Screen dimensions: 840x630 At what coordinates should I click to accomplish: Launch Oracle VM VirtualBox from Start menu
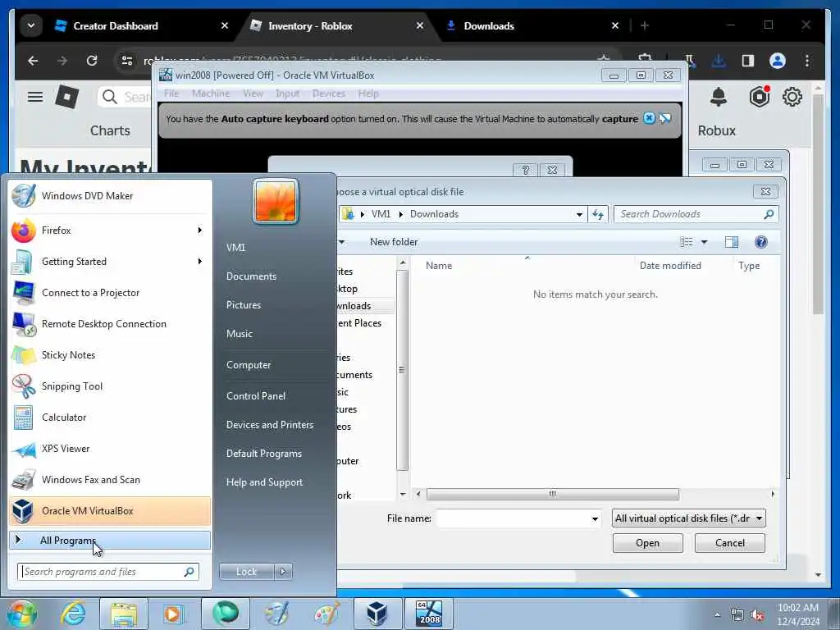click(110, 511)
